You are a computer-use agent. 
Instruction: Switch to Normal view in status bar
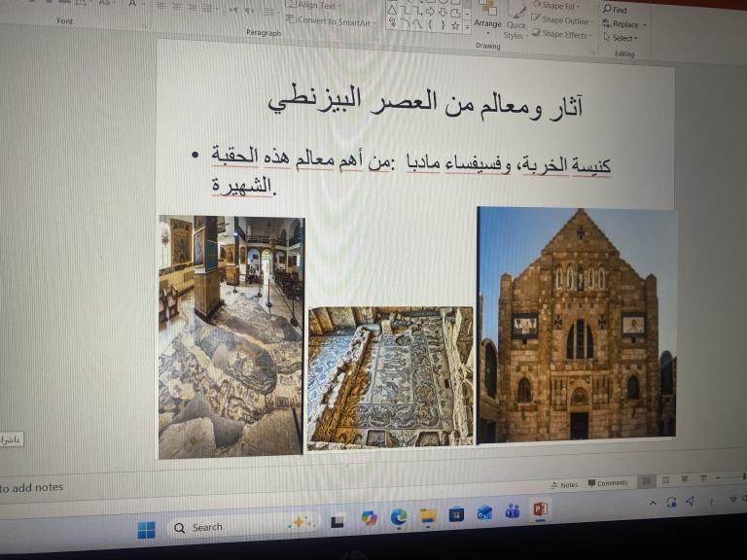pos(646,480)
